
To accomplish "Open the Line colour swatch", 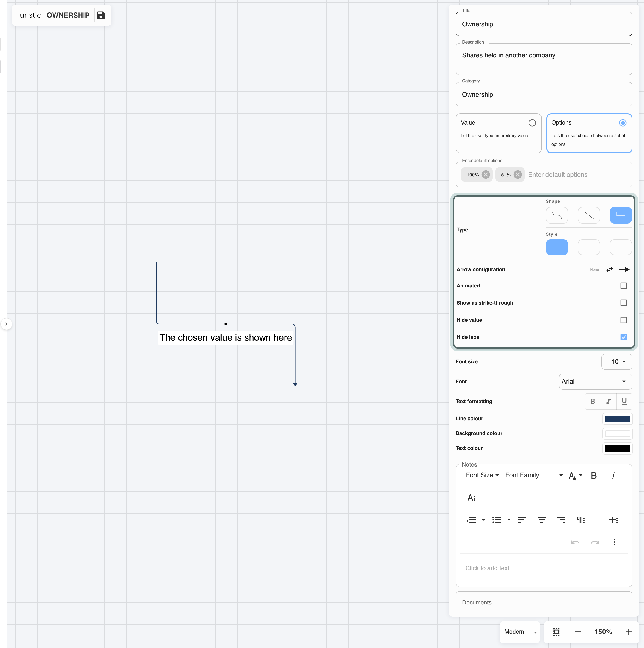I will tap(617, 419).
